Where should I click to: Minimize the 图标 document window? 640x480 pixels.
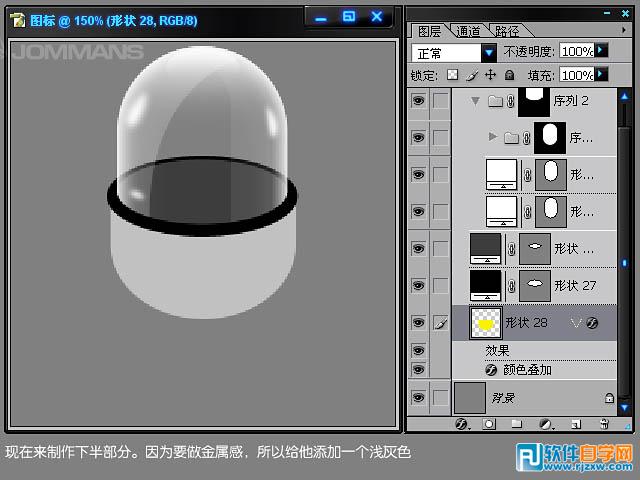pyautogui.click(x=321, y=18)
